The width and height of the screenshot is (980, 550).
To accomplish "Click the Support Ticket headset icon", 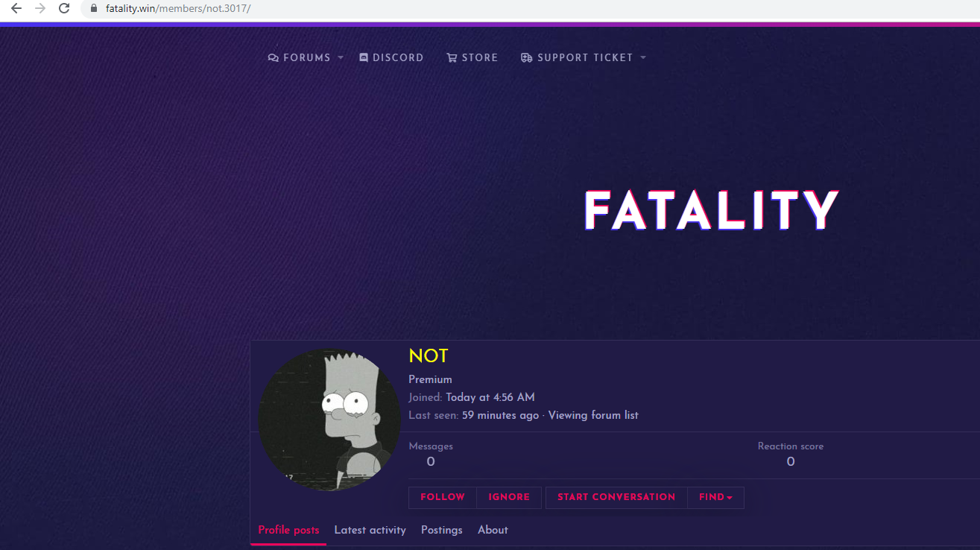I will click(x=527, y=57).
